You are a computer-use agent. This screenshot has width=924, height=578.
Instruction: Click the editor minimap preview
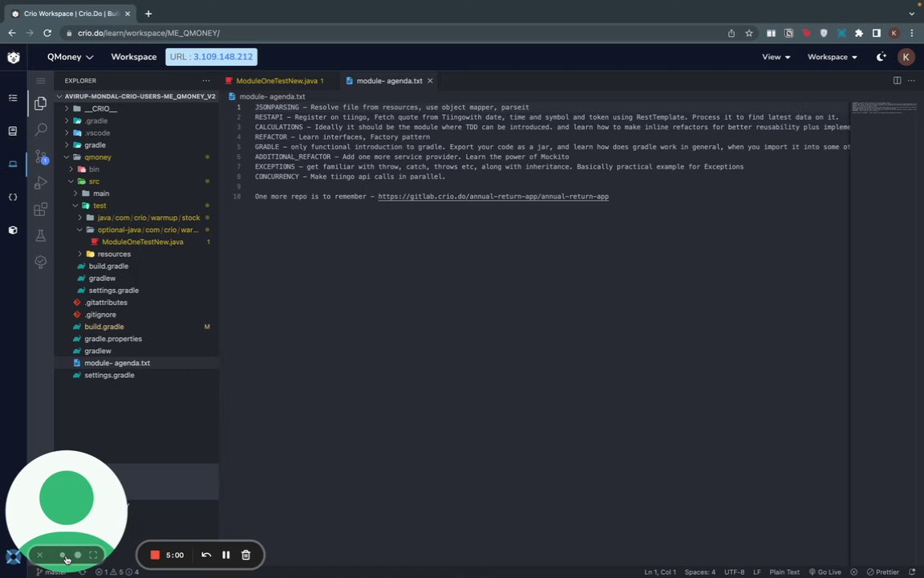[x=884, y=108]
